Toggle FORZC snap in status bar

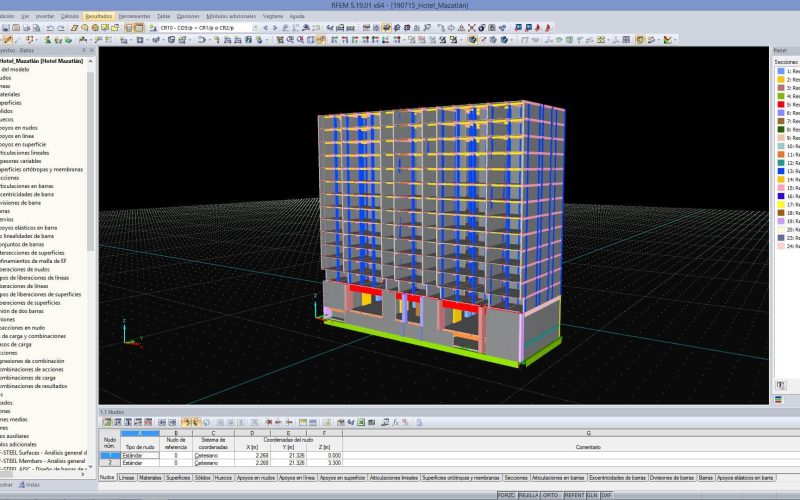pos(506,495)
